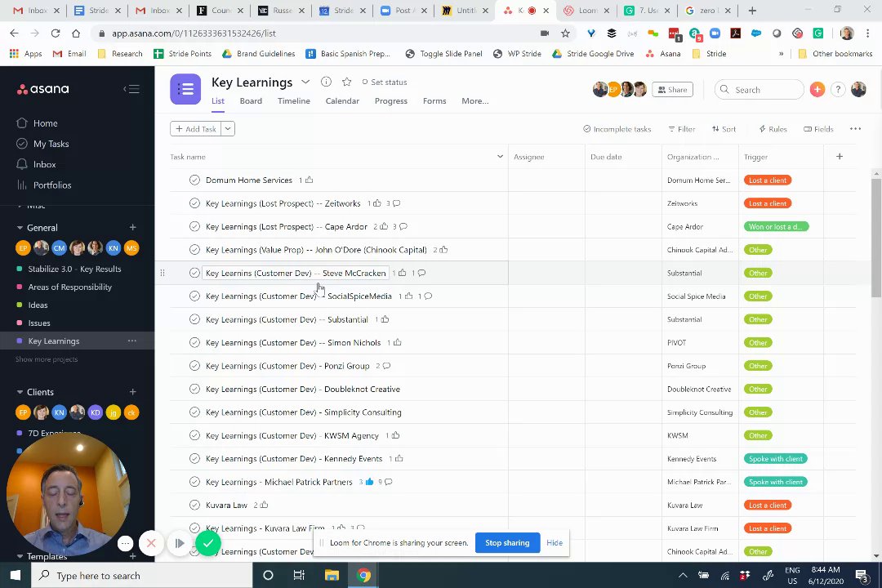Switch to the Progress tab
882x588 pixels.
(x=391, y=100)
